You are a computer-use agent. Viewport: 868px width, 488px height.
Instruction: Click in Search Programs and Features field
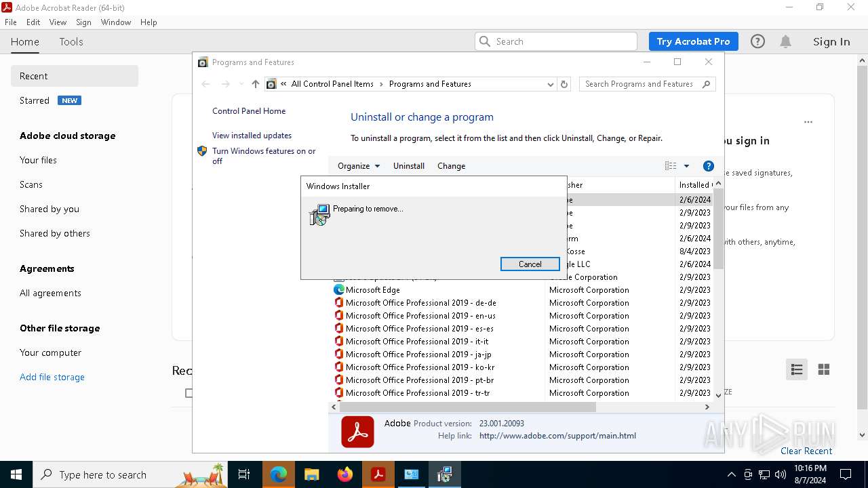click(639, 84)
